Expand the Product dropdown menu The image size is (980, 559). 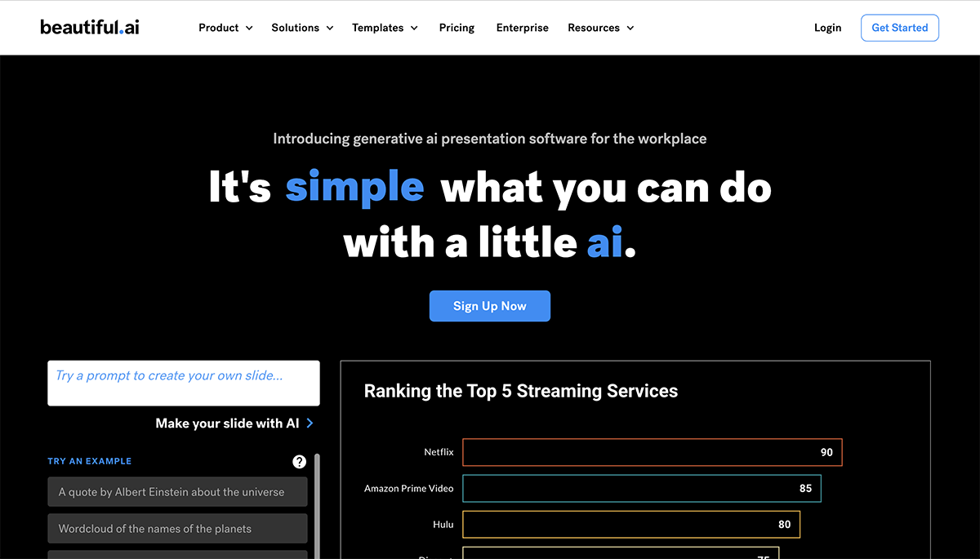click(x=225, y=28)
